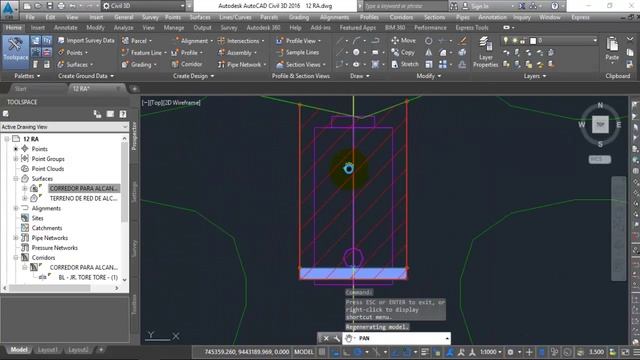Select the Alignment tool

pyautogui.click(x=192, y=41)
